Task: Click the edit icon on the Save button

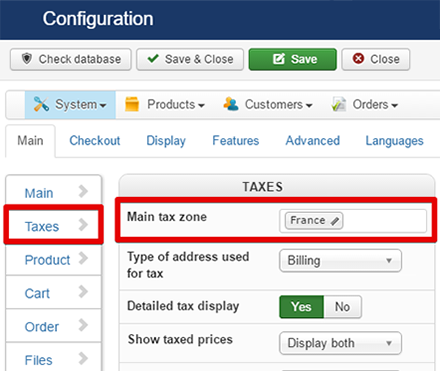Action: coord(279,59)
